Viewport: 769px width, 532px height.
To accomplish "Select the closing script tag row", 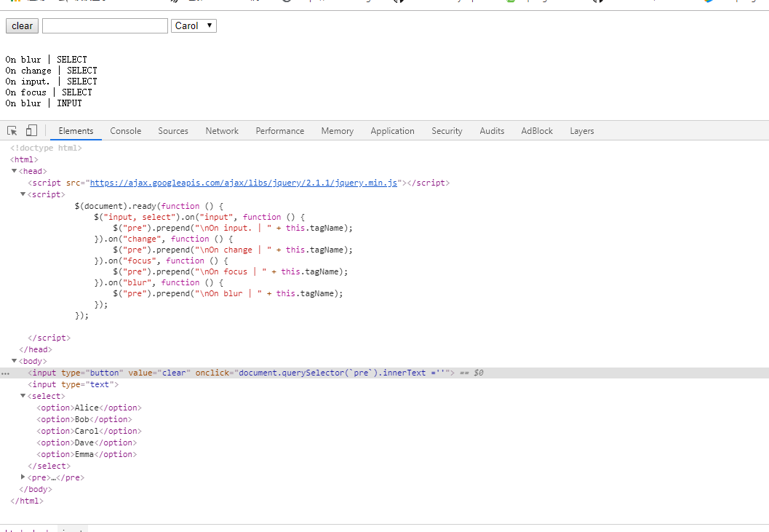I will coord(49,338).
